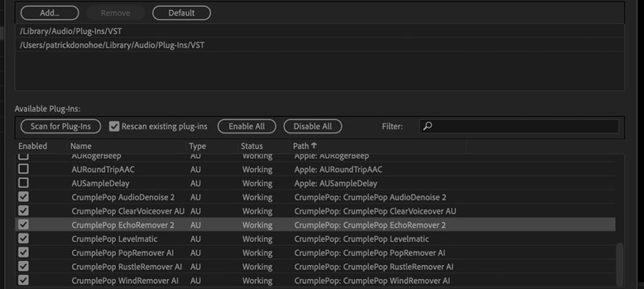Select the /Users/patrickdonohoe VST folder row

[320, 45]
